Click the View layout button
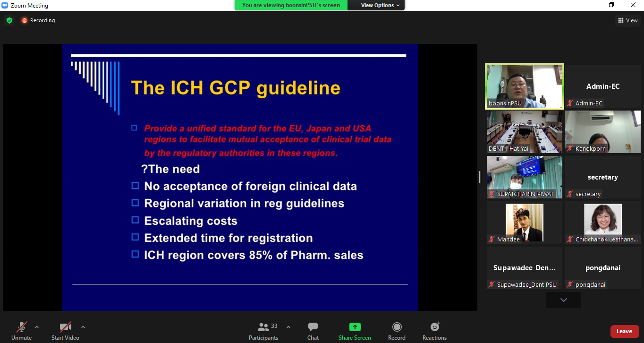Viewport: 644px width, 343px height. click(628, 20)
